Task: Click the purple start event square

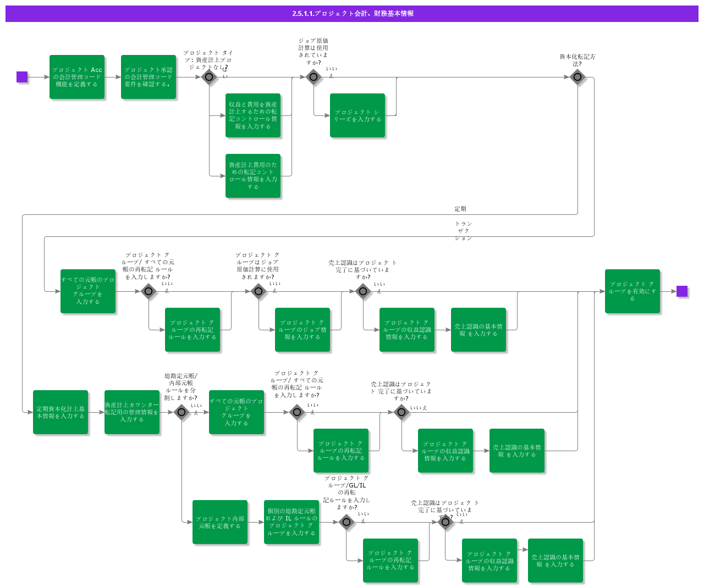Action: coord(22,77)
